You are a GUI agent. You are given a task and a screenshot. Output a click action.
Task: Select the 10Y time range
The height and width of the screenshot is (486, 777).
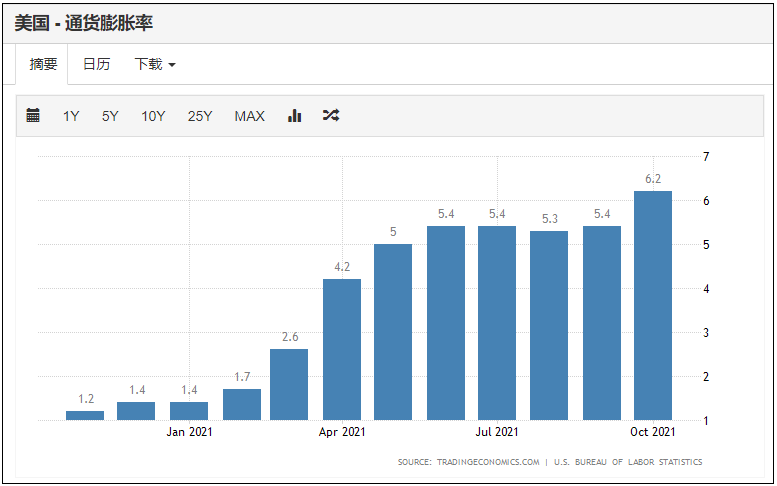tap(153, 116)
